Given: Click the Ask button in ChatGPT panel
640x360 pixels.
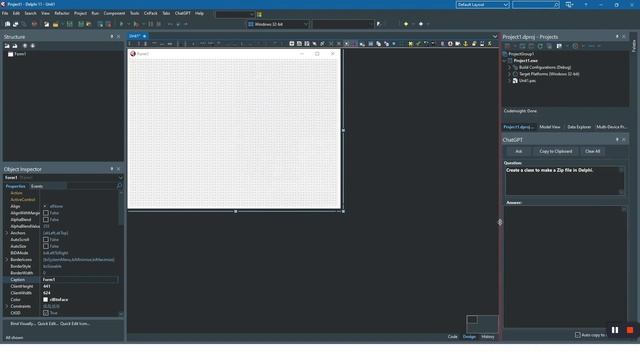Looking at the screenshot, I should click(518, 151).
